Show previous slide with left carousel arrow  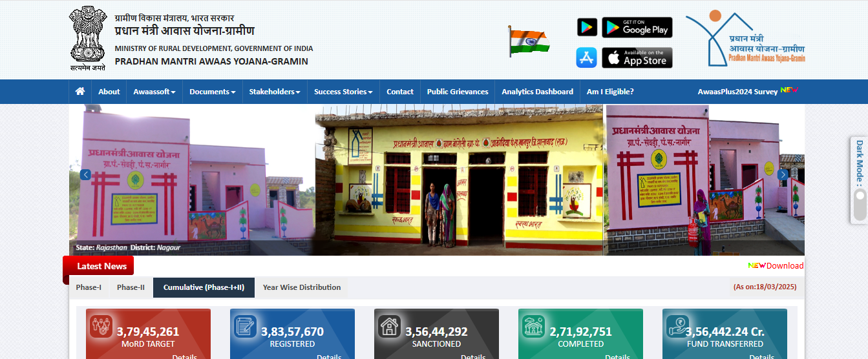(x=85, y=174)
